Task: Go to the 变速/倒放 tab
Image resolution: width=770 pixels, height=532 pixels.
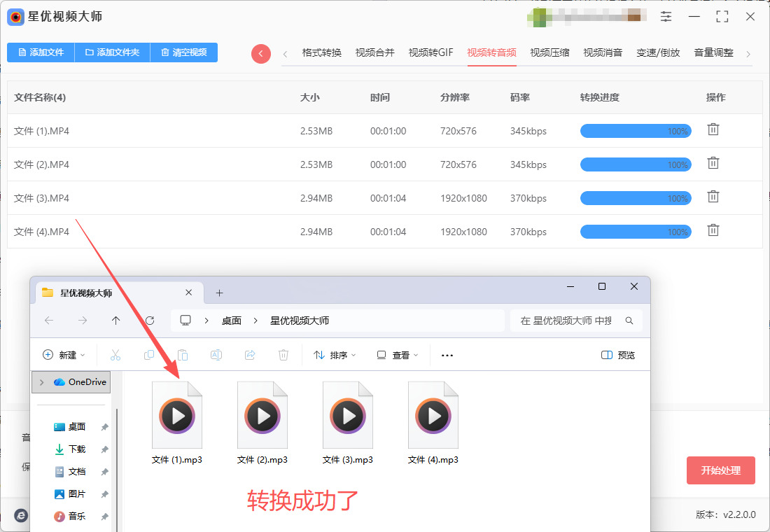Action: point(658,52)
